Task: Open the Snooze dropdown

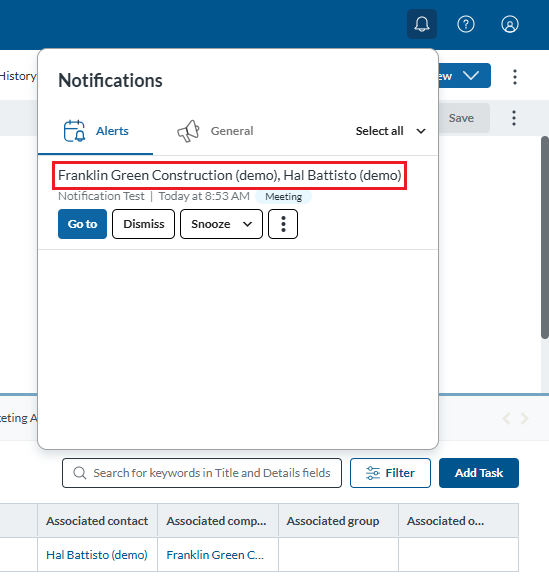Action: (221, 224)
